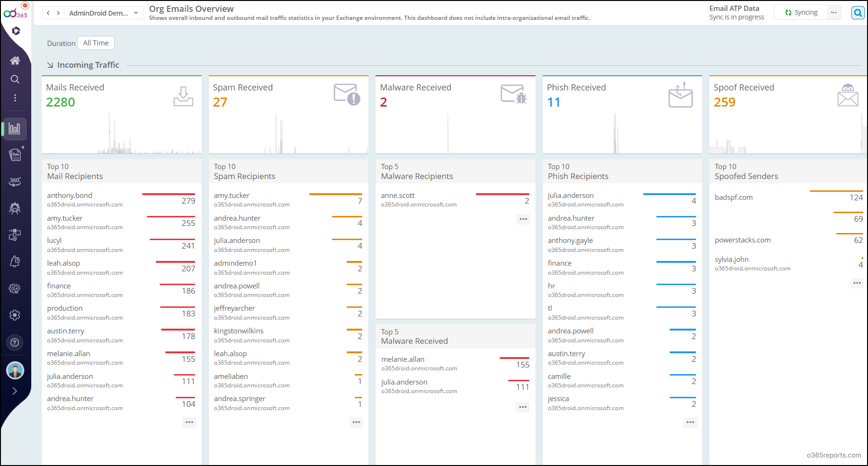Open more options beside Syncing button
868x466 pixels.
click(x=834, y=12)
